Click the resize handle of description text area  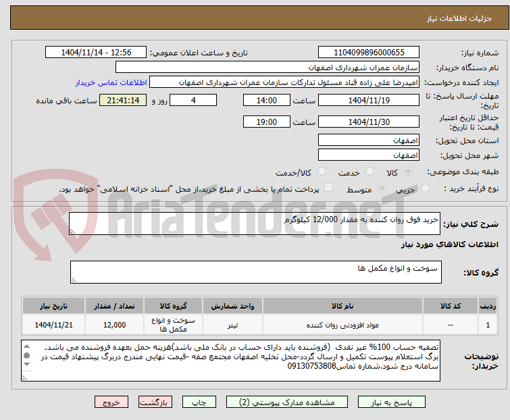click(x=72, y=232)
